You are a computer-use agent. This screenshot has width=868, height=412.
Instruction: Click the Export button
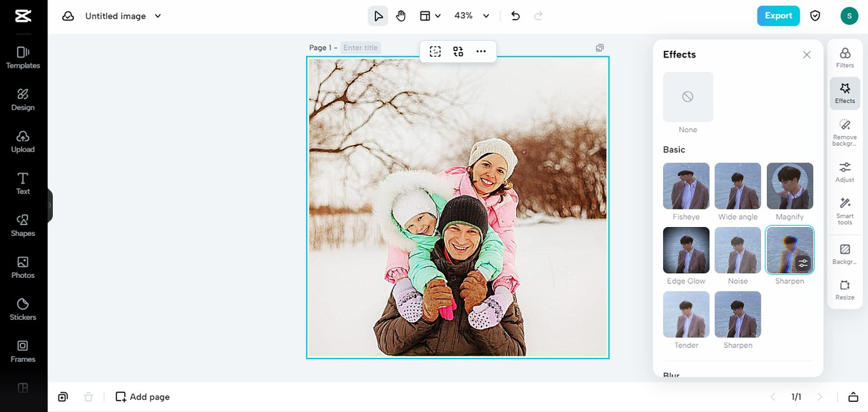point(778,16)
